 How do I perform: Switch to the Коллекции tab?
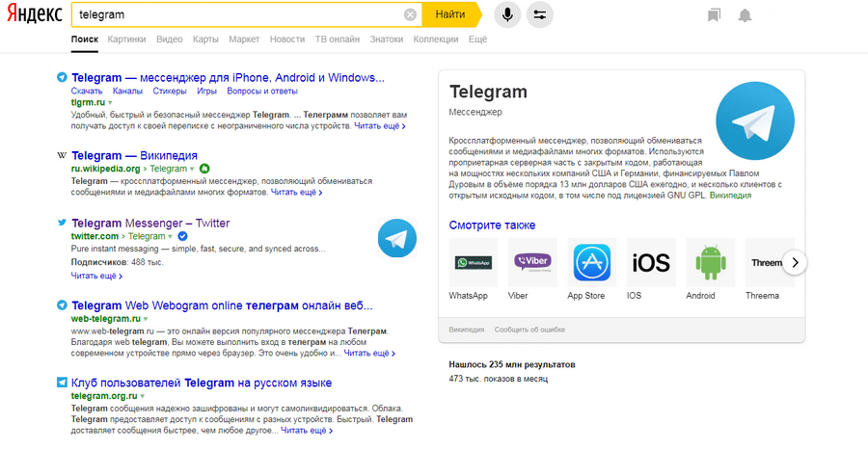(436, 40)
